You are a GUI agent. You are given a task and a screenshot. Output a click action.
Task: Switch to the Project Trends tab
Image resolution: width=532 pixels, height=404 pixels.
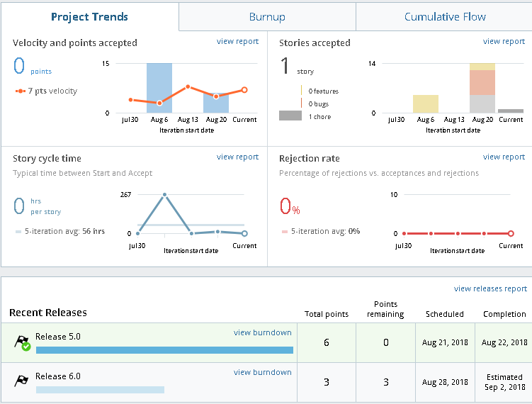click(89, 16)
